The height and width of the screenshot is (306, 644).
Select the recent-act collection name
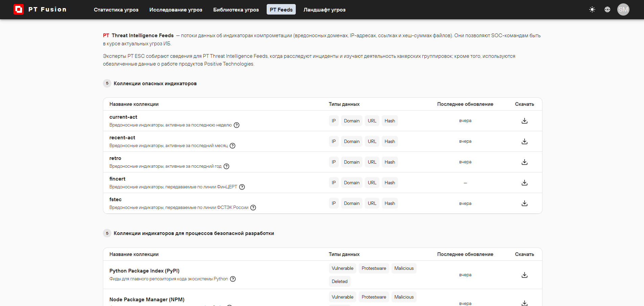click(122, 138)
